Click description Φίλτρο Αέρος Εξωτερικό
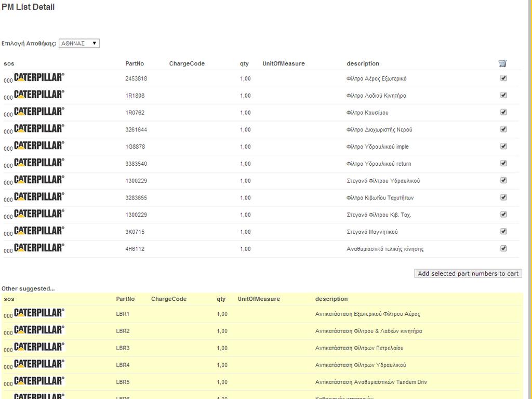This screenshot has width=532, height=399. click(376, 79)
